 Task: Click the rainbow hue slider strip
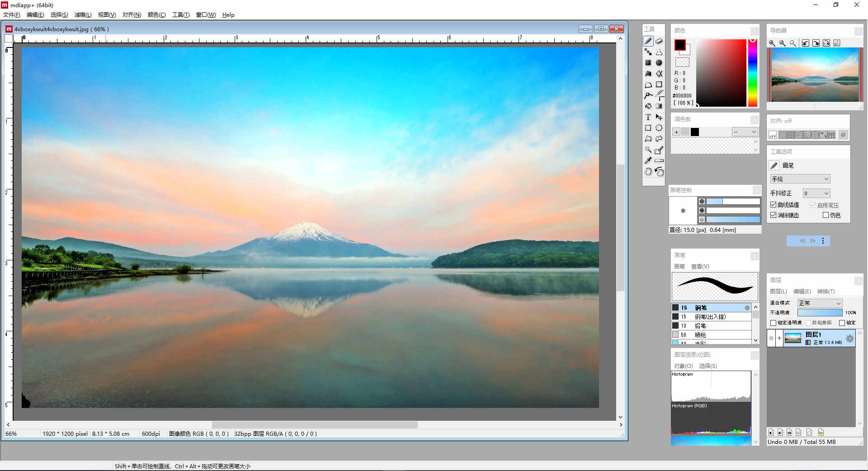click(752, 73)
